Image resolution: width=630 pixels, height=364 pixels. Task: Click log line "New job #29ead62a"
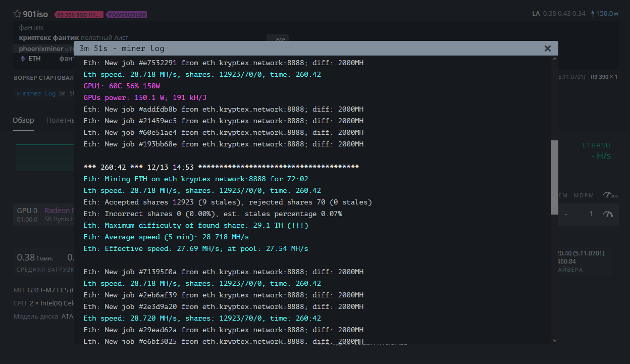(224, 330)
